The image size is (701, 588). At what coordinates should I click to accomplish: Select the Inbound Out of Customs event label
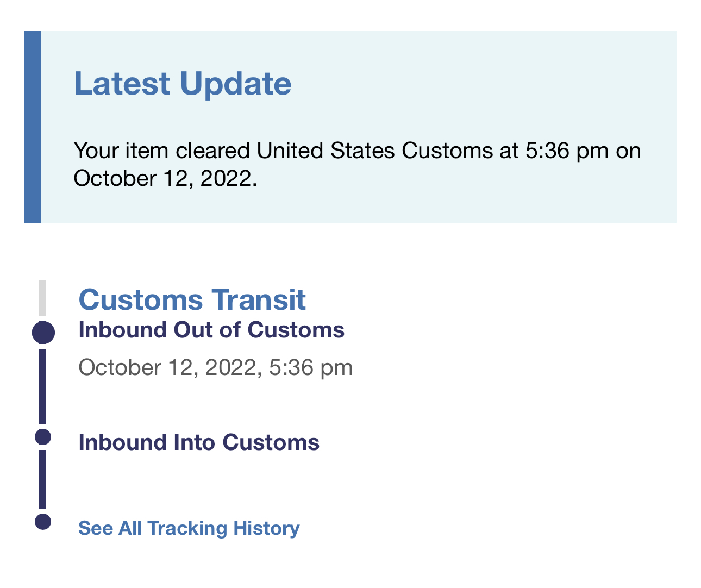point(211,330)
